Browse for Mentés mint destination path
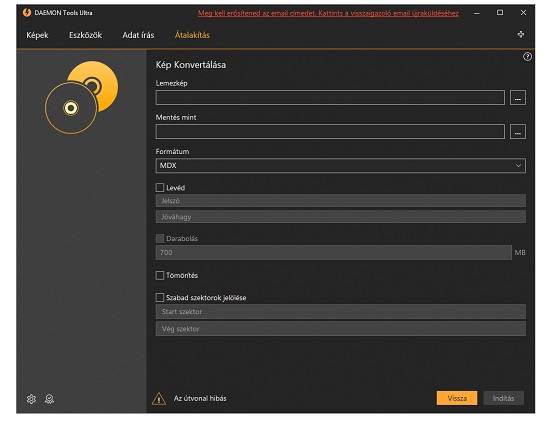Screen dimensions: 550x422 pos(517,132)
